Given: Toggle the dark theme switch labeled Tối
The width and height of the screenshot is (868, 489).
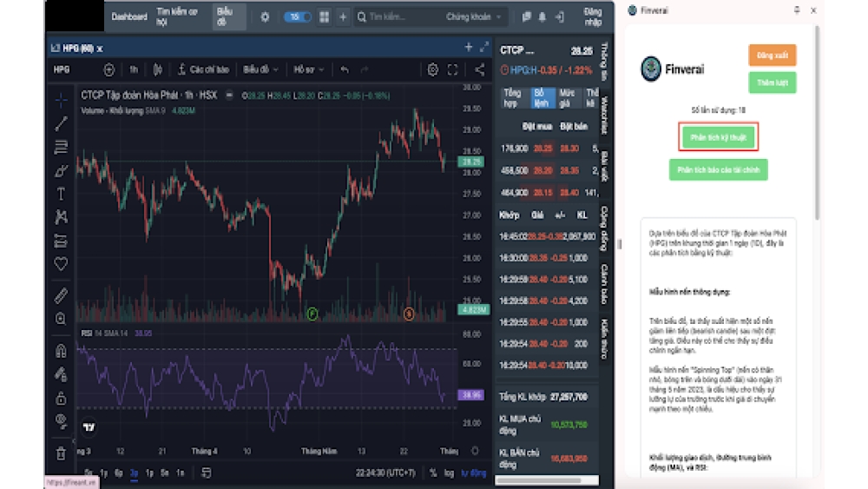Looking at the screenshot, I should pyautogui.click(x=298, y=17).
